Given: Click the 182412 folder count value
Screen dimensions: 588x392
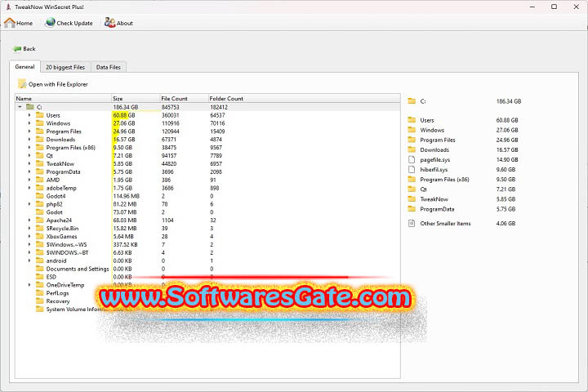Looking at the screenshot, I should pyautogui.click(x=219, y=107).
